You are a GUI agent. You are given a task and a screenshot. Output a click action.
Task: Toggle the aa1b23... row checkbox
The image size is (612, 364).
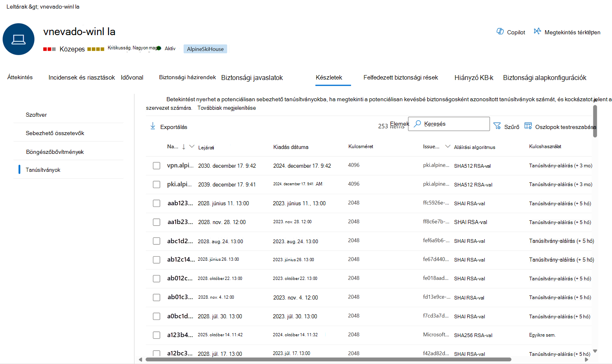156,222
